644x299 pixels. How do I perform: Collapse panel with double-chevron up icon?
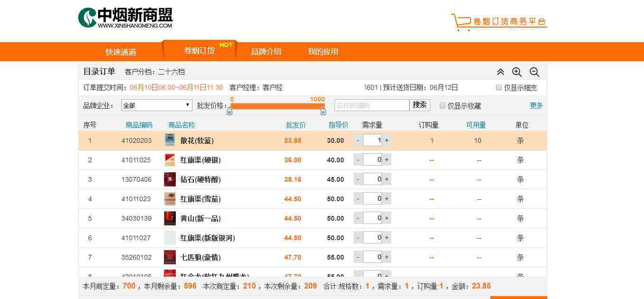point(500,72)
